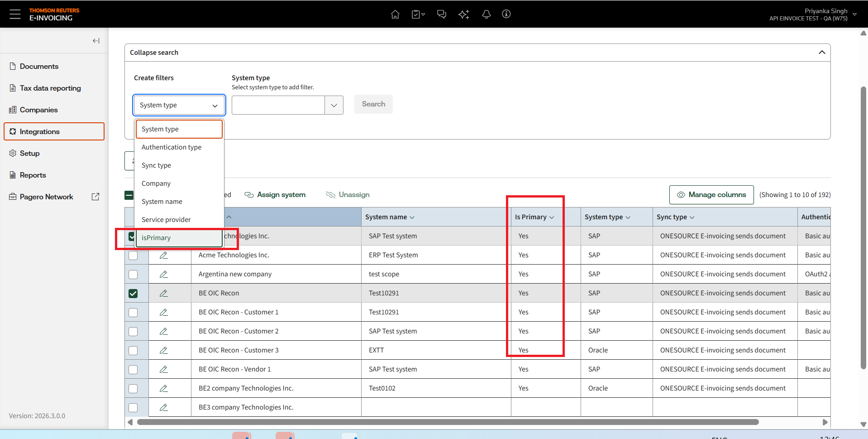Viewport: 868px width, 439px height.
Task: Collapse the search panel chevron
Action: click(x=822, y=53)
